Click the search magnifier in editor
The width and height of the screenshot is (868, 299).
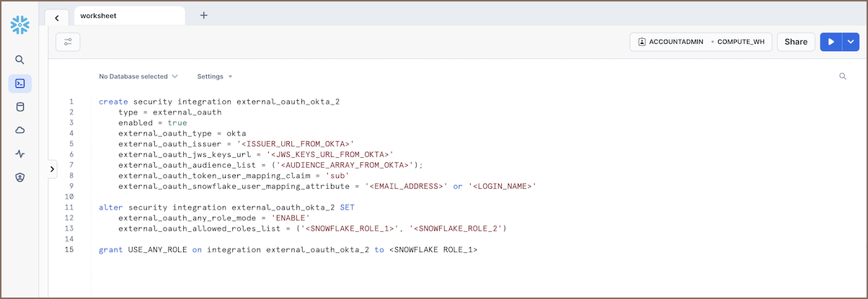point(842,76)
